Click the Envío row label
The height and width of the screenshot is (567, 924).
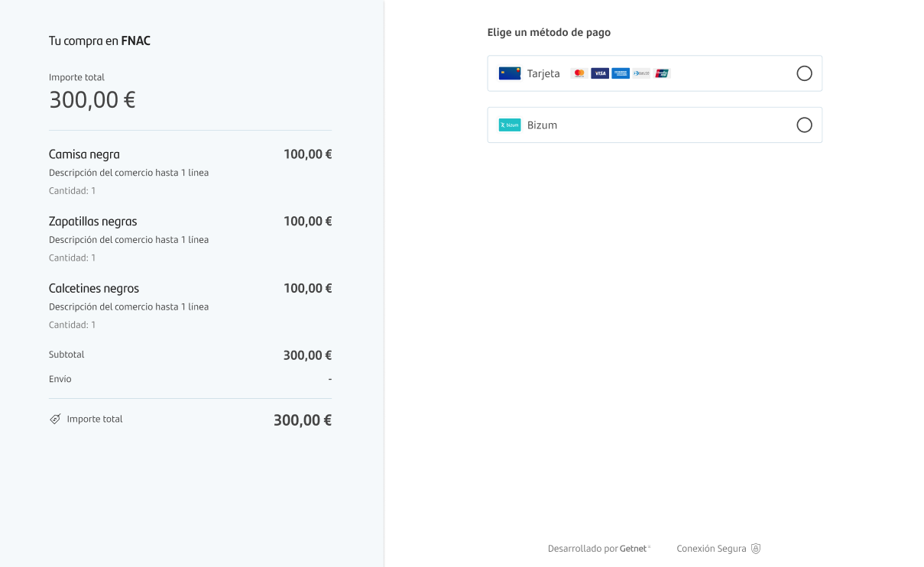pyautogui.click(x=60, y=379)
